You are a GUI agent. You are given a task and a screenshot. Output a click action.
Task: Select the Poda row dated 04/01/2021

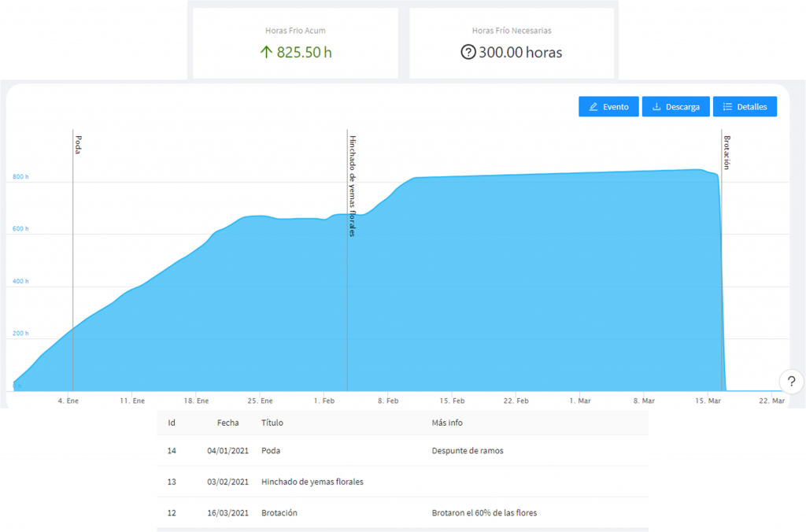tap(402, 451)
